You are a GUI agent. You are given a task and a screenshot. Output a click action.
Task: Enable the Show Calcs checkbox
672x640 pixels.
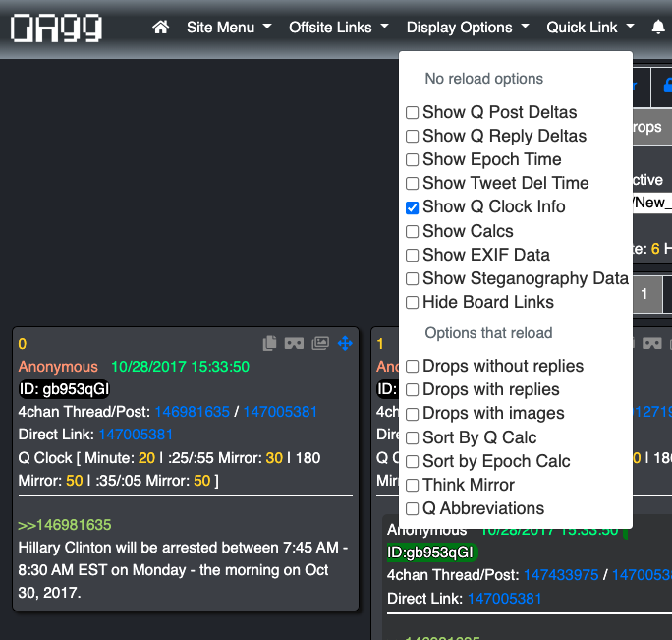[413, 231]
